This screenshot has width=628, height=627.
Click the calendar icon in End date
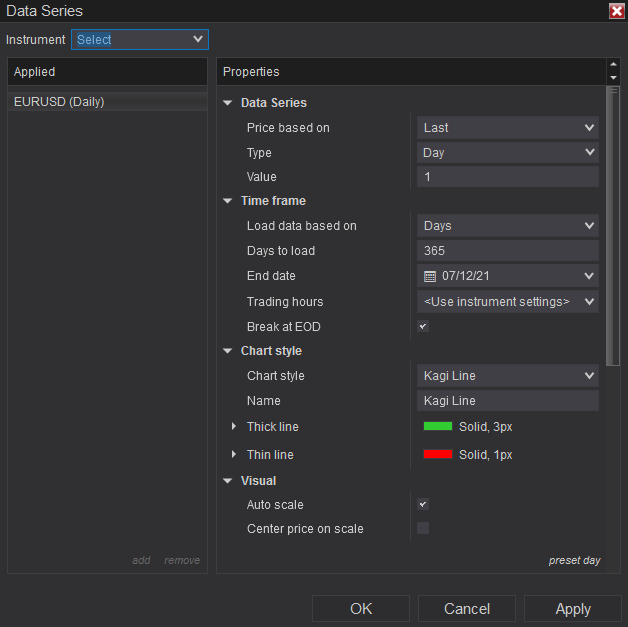click(430, 276)
